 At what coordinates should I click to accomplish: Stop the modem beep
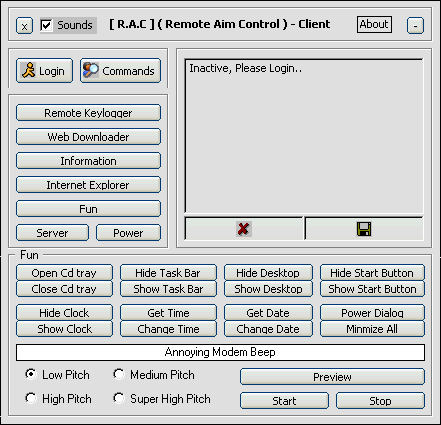click(380, 401)
